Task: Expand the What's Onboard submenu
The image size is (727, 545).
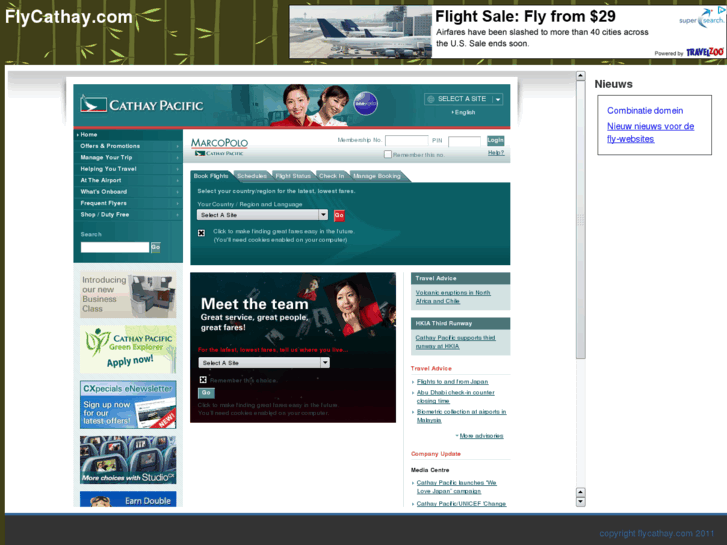Action: 178,192
